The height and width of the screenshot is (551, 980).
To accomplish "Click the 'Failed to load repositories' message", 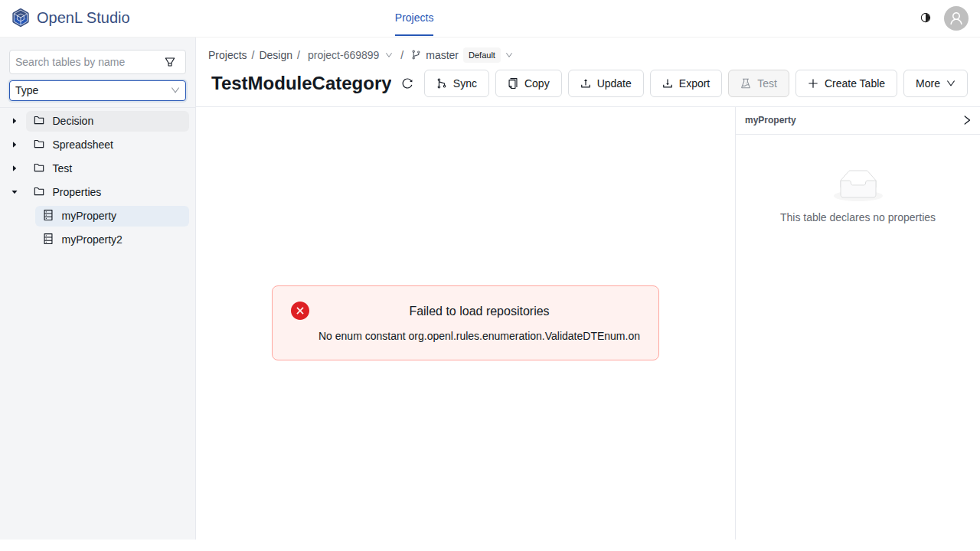I will pos(479,311).
